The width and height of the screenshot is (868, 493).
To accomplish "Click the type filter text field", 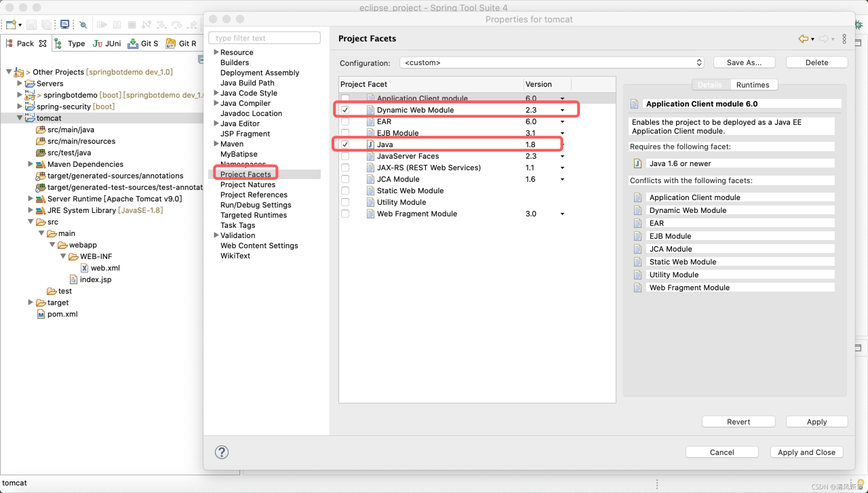I will (264, 38).
